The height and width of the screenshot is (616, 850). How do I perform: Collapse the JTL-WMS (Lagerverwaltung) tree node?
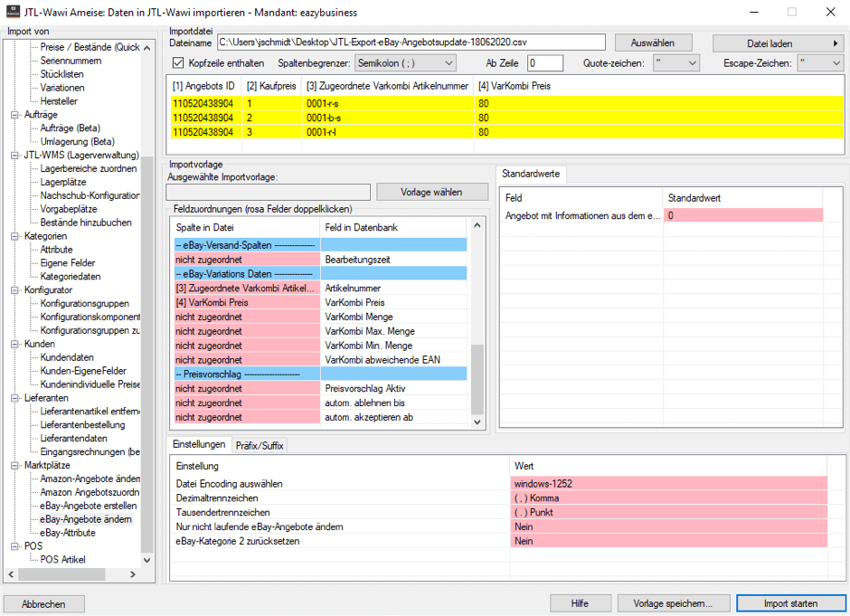tap(14, 155)
